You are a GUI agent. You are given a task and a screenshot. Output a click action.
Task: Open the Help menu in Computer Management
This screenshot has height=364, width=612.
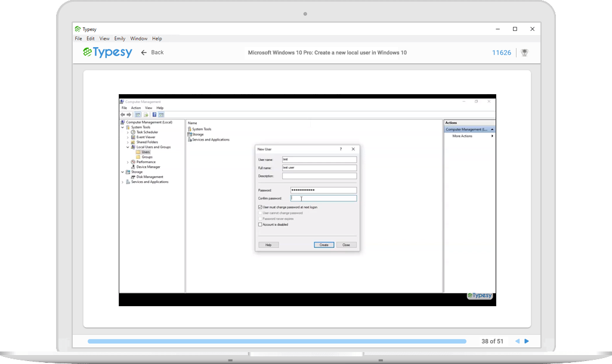(160, 108)
